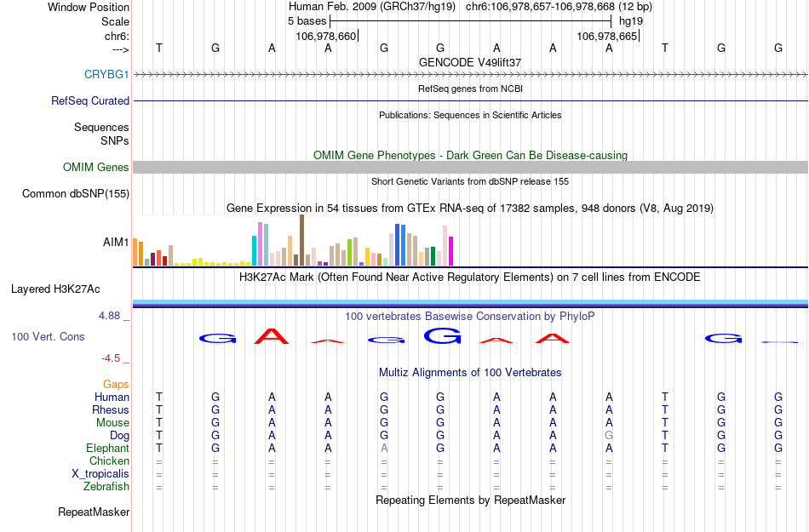The height and width of the screenshot is (532, 809).
Task: Click the hg19 label beside scale bar
Action: tap(631, 21)
